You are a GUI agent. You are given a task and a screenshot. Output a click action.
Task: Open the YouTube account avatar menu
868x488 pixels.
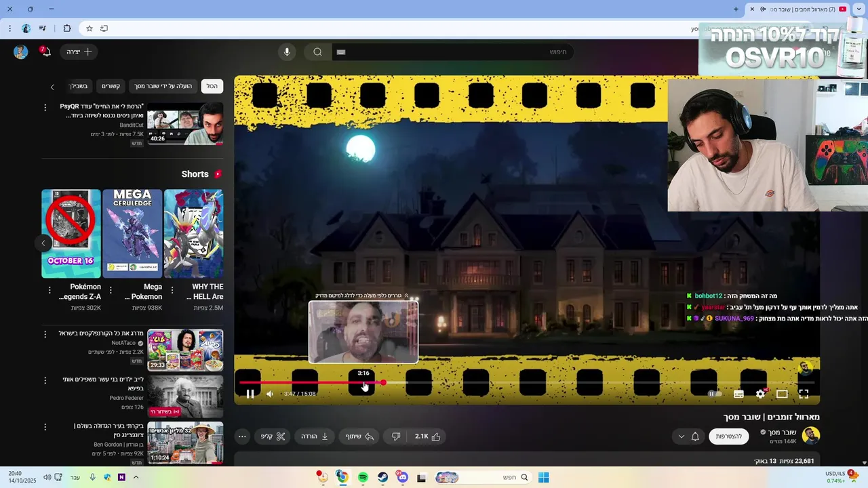pos(21,52)
